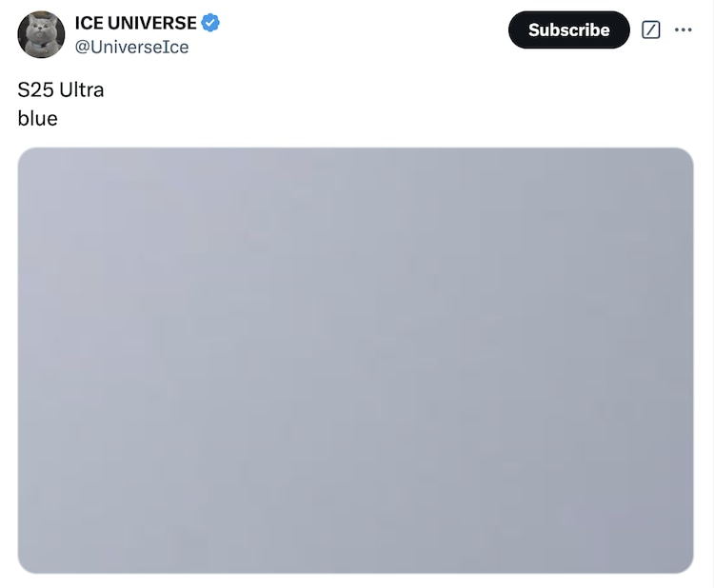714x588 pixels.
Task: Tap the author name ICE UNIVERSE
Action: [136, 23]
